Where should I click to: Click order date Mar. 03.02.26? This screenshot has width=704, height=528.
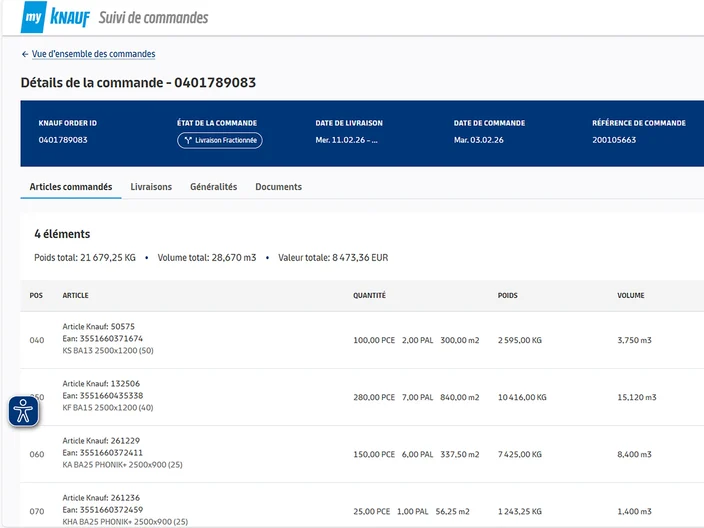(x=479, y=140)
